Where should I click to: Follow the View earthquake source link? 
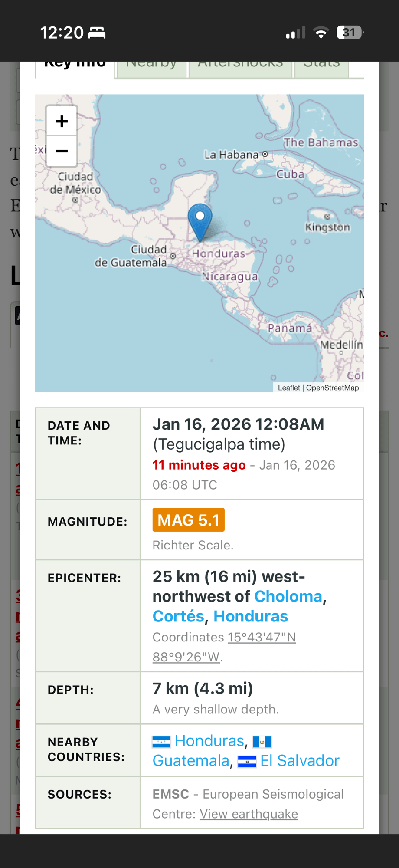pos(249,814)
